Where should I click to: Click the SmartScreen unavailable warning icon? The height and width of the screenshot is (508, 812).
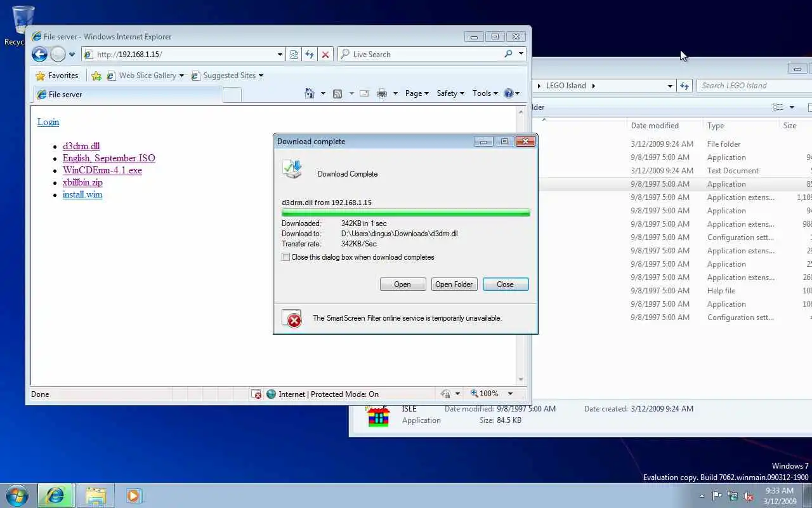[292, 319]
